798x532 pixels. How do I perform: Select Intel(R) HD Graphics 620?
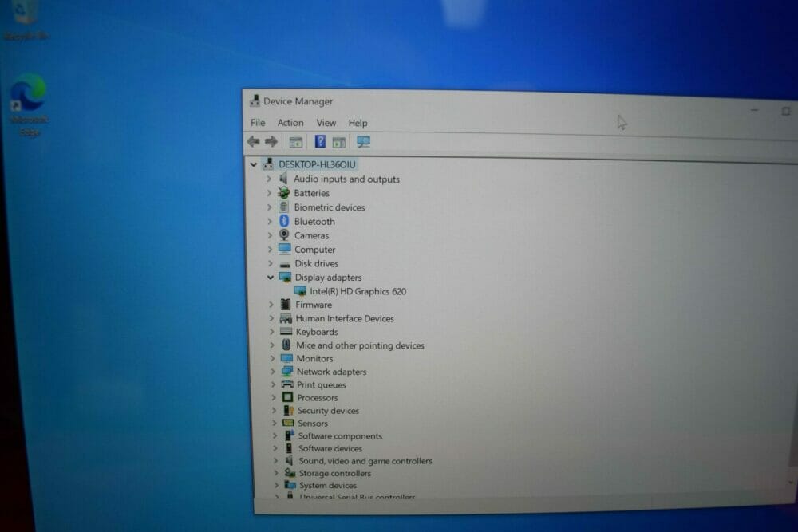pos(358,291)
